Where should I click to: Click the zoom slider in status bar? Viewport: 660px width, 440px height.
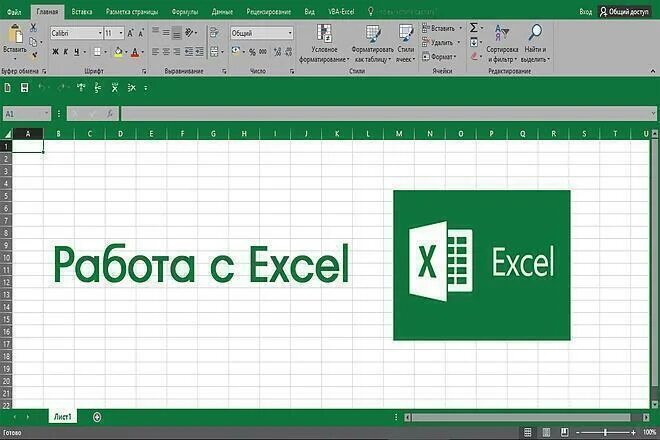(606, 432)
